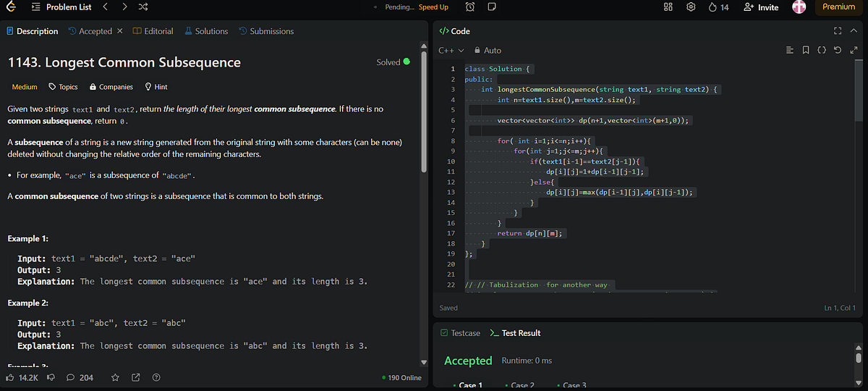Open the C++ language dropdown
Viewport: 868px width, 391px height.
(x=451, y=51)
